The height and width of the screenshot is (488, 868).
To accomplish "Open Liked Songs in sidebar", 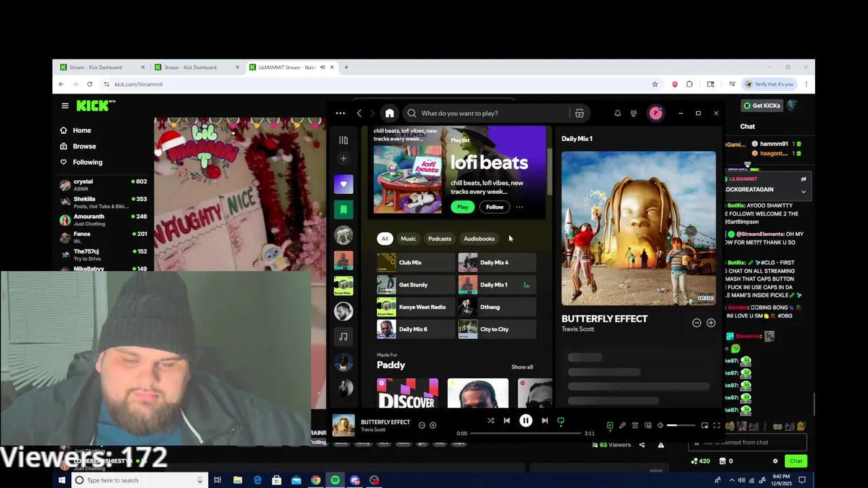I will tap(343, 184).
